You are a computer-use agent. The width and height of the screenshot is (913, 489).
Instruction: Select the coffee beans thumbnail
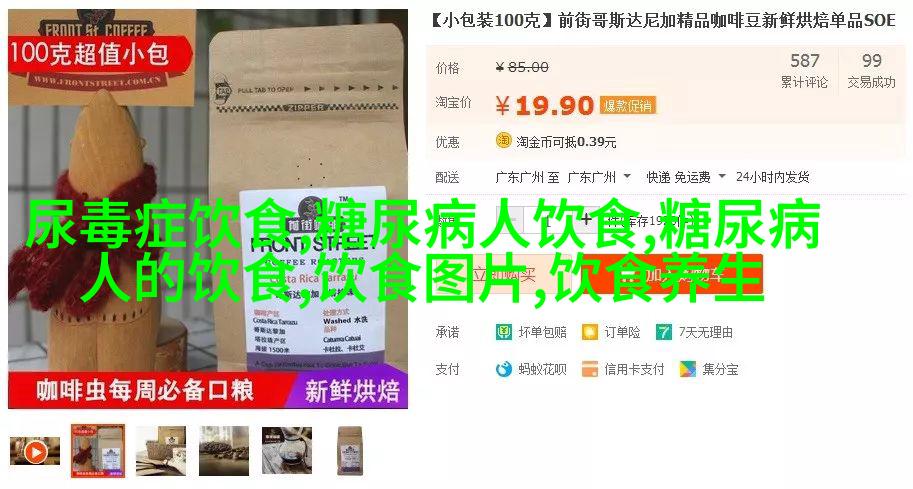click(x=224, y=451)
